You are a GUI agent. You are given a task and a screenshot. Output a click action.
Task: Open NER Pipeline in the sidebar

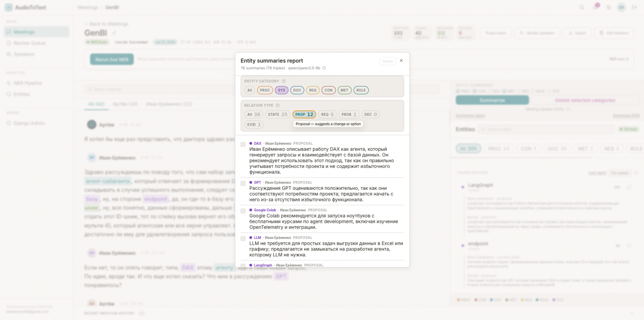[37, 83]
